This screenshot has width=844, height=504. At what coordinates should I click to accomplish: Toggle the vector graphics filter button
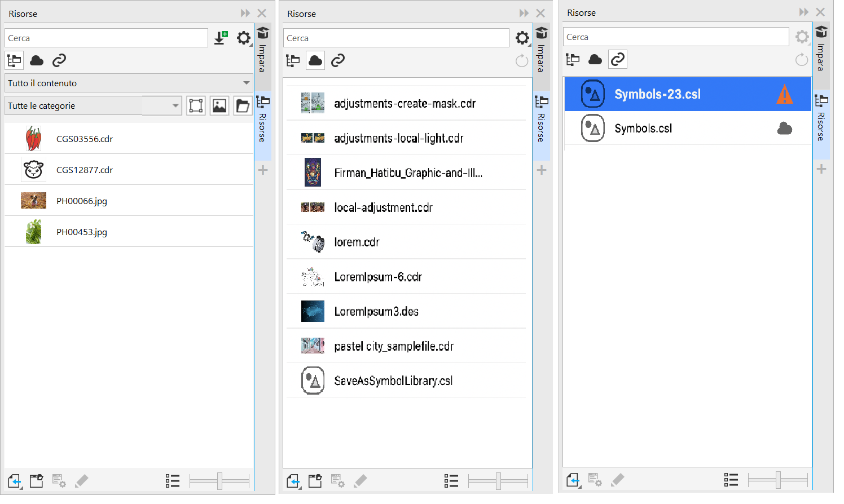pos(196,106)
